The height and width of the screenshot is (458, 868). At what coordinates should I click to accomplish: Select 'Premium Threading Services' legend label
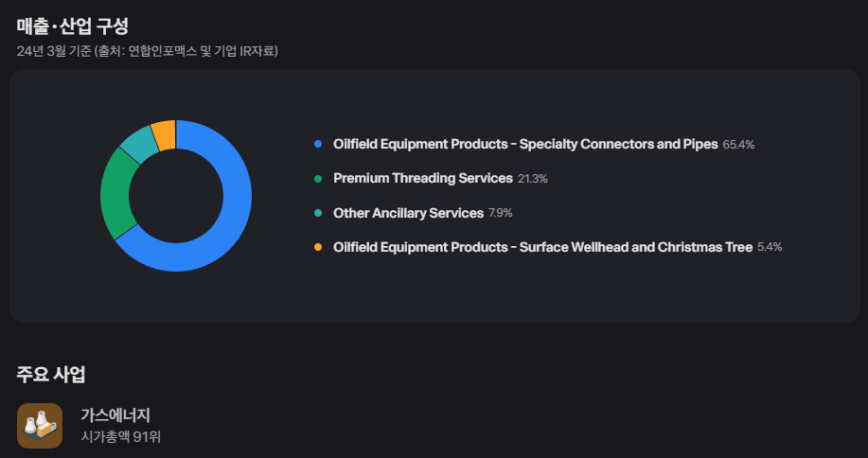[423, 179]
